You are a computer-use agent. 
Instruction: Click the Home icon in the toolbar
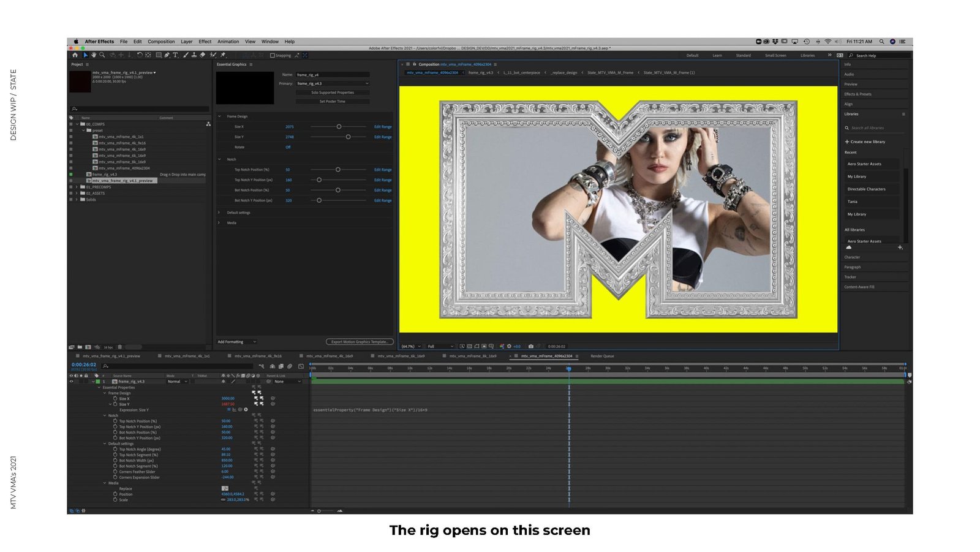click(75, 55)
